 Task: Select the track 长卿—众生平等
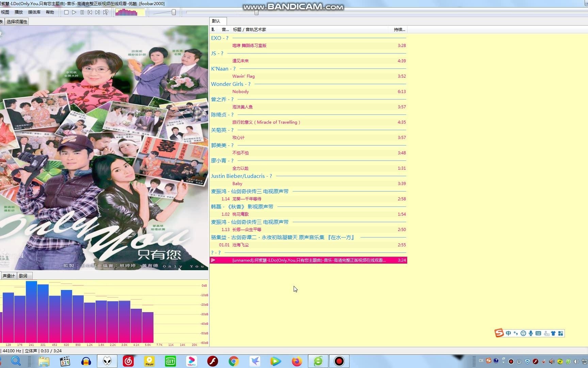[308, 230]
